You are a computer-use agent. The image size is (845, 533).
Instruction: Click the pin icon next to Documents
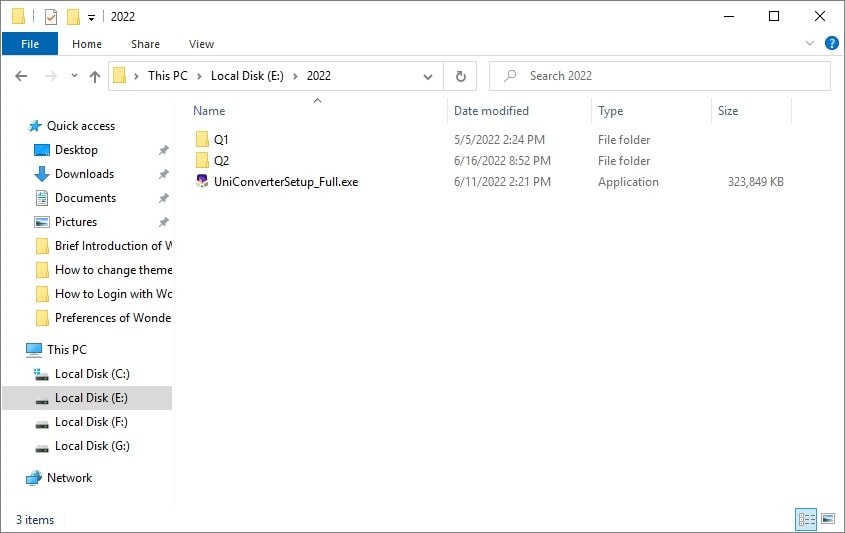pos(164,198)
